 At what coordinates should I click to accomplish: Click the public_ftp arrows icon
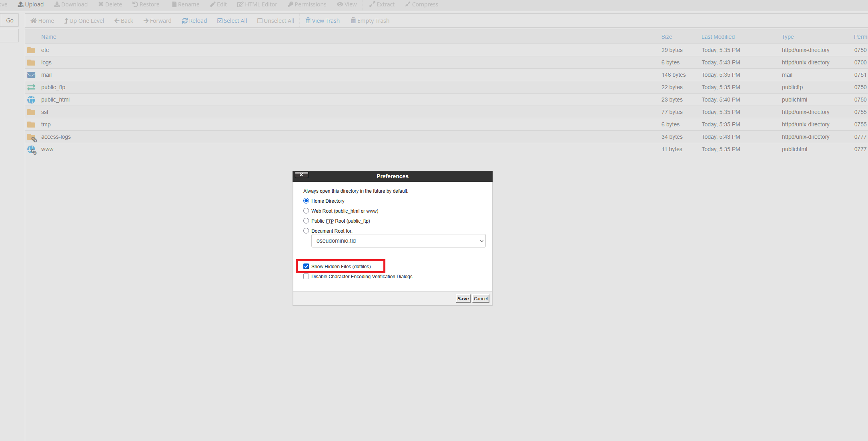31,87
